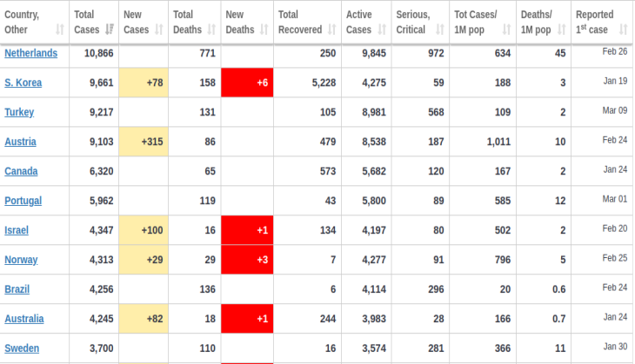635x364 pixels.
Task: Click Israel new cases +100 cell
Action: coord(144,230)
